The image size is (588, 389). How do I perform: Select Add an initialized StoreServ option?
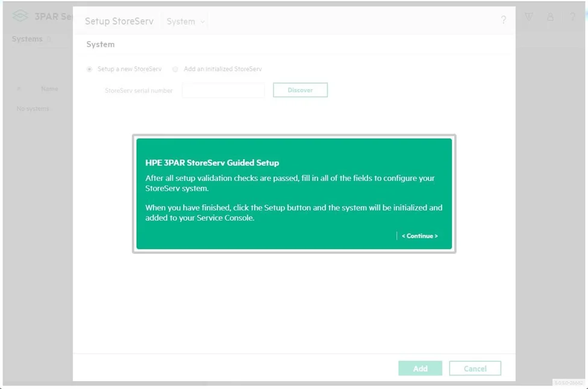tap(175, 69)
